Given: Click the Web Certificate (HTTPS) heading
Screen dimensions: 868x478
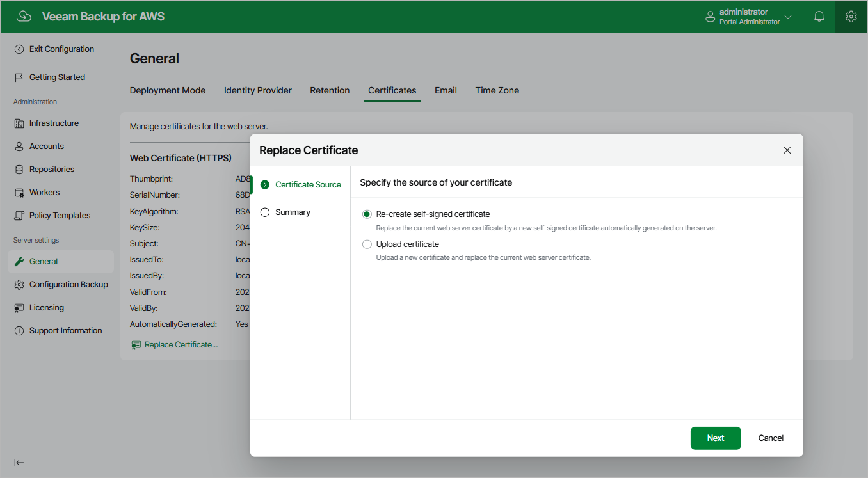Looking at the screenshot, I should (181, 158).
